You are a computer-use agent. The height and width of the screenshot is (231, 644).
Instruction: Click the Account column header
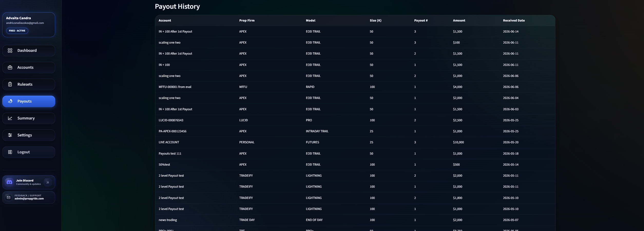tap(165, 21)
